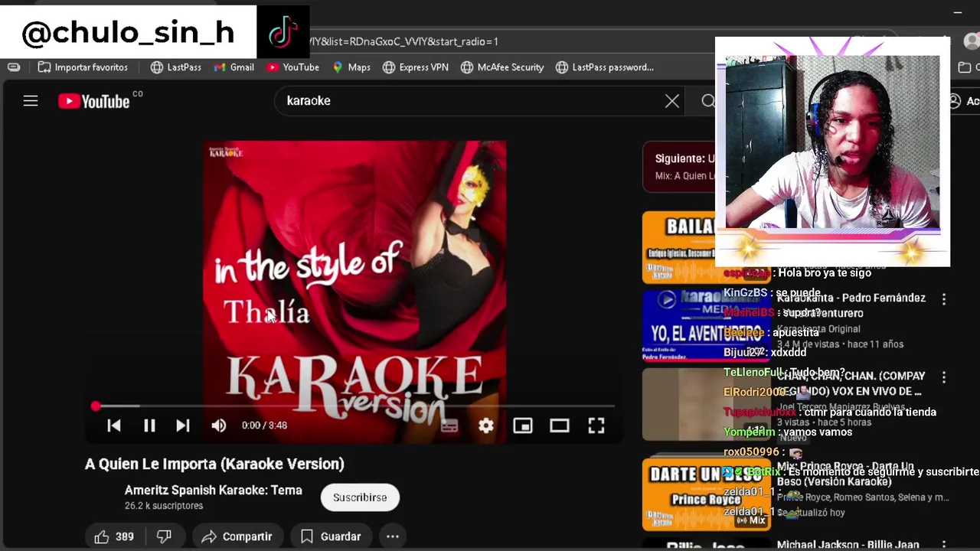Viewport: 980px width, 551px height.
Task: Save the video with Guardar
Action: (331, 536)
